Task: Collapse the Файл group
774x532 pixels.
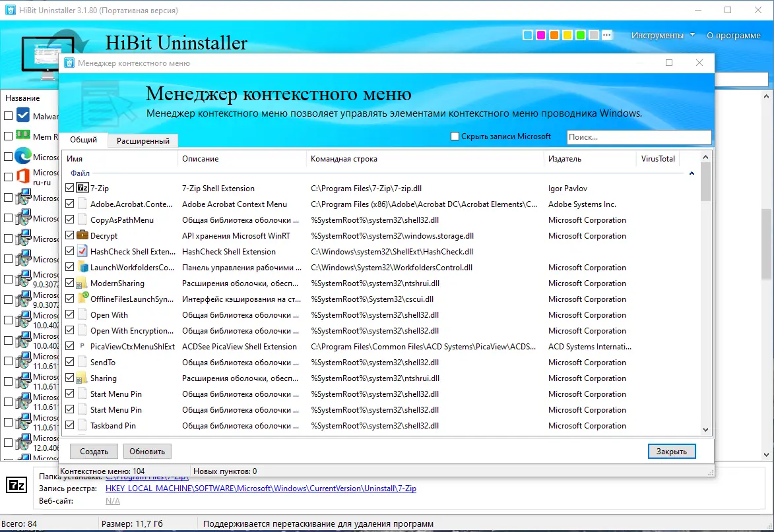Action: [x=692, y=173]
